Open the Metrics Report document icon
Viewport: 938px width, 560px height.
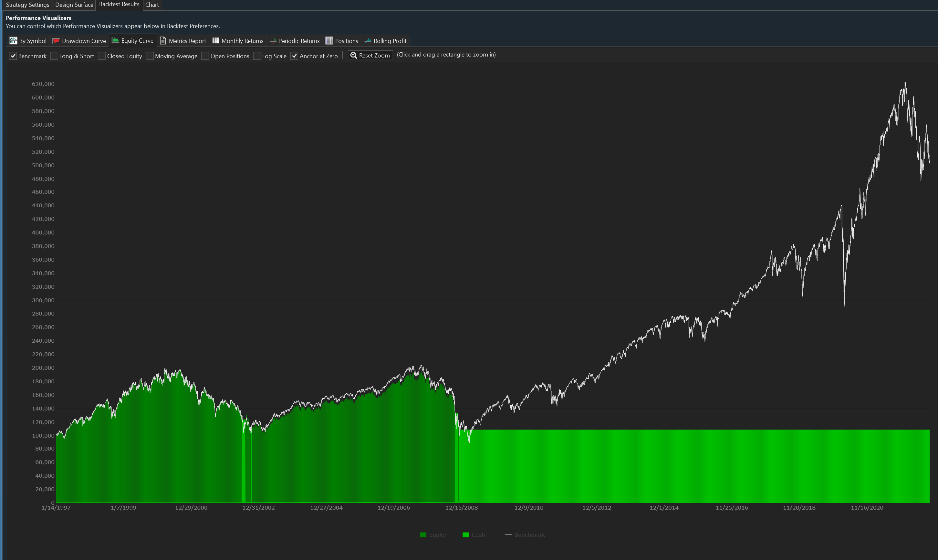pyautogui.click(x=163, y=40)
